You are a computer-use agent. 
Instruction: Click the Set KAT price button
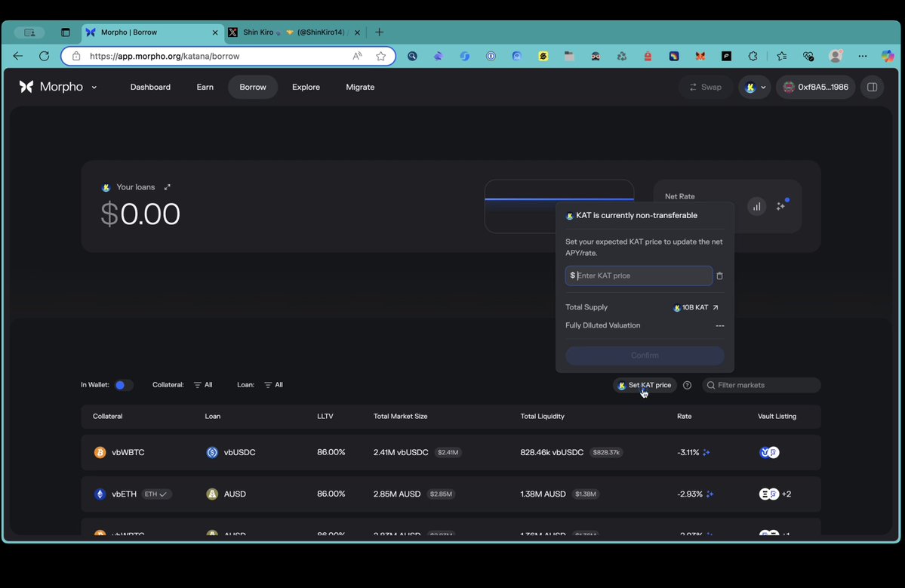pos(645,385)
